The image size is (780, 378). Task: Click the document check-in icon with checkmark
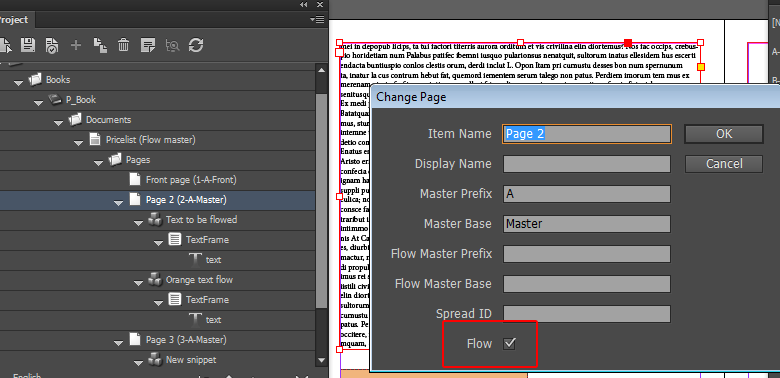(x=52, y=45)
